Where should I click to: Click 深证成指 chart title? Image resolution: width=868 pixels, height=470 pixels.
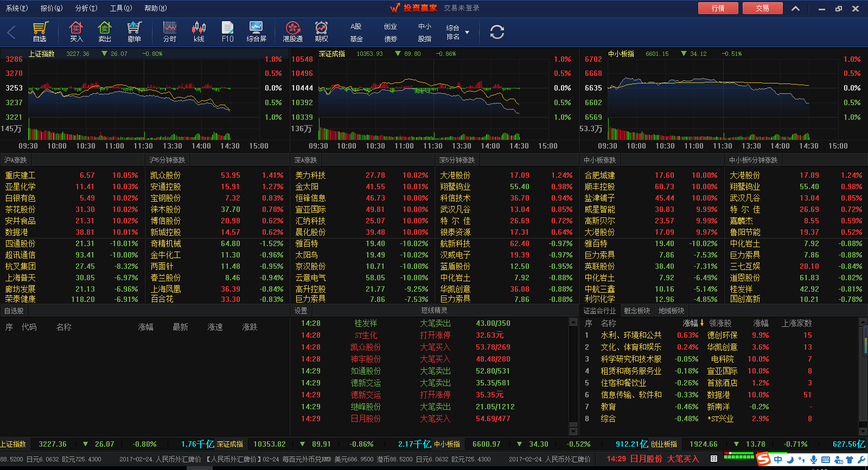tap(331, 54)
